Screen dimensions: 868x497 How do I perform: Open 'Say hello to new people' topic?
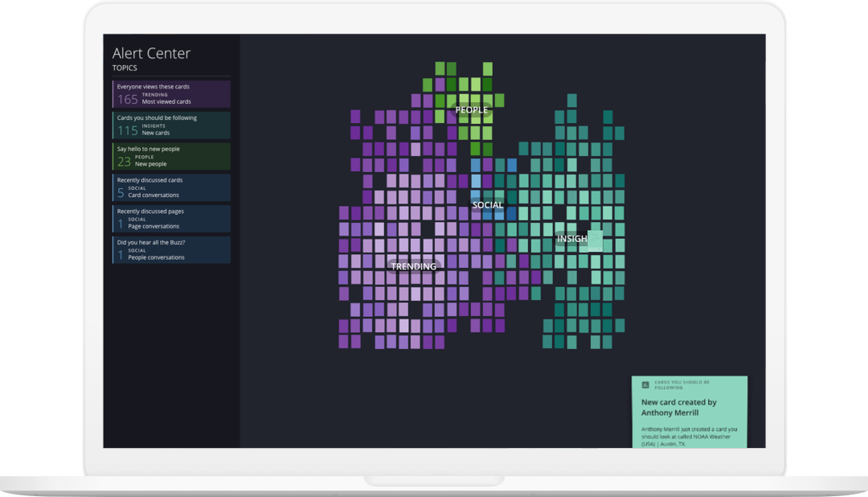click(x=172, y=156)
